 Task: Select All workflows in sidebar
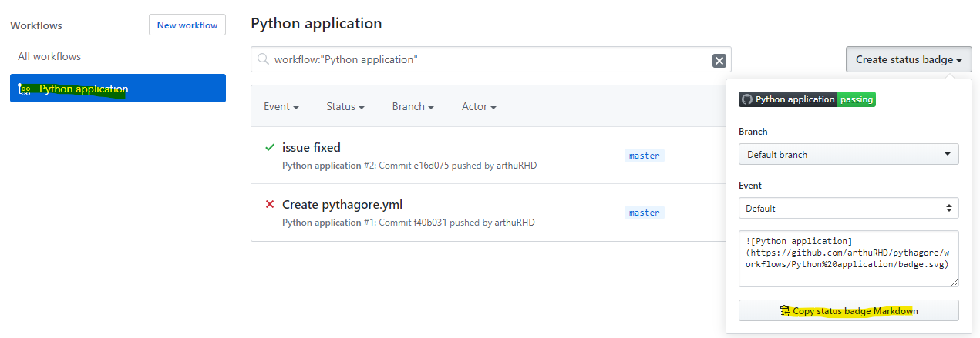tap(49, 56)
